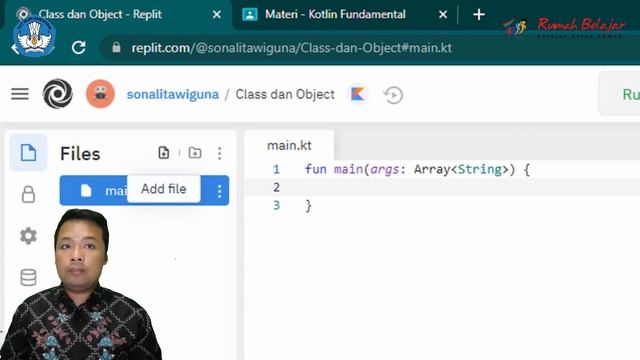
Task: Open the sonalitawiguna user avatar
Action: (x=100, y=94)
